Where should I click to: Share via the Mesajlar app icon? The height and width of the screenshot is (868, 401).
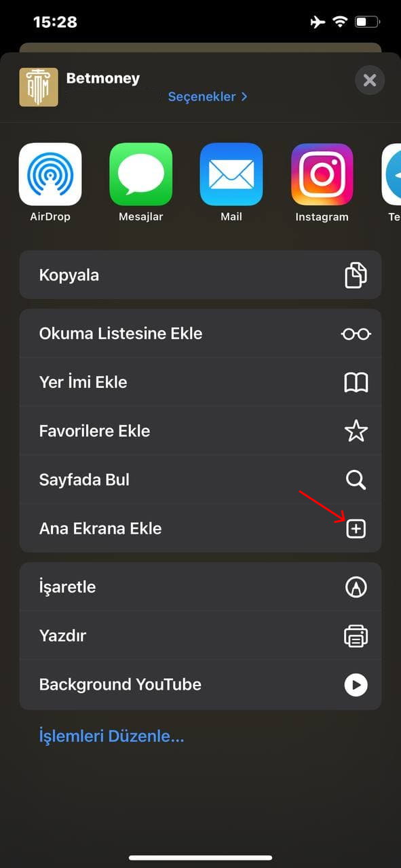[x=141, y=174]
